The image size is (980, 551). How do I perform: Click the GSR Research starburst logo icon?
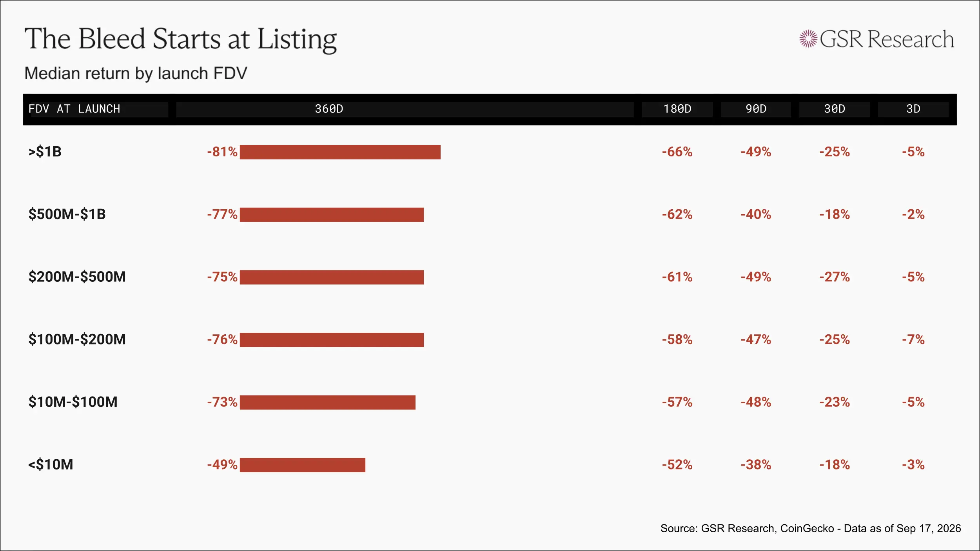point(808,39)
